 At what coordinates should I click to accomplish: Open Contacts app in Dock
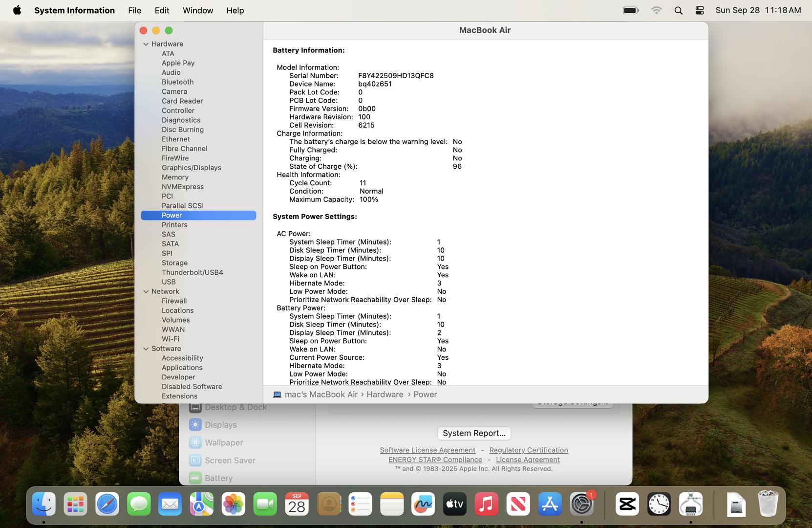click(329, 504)
